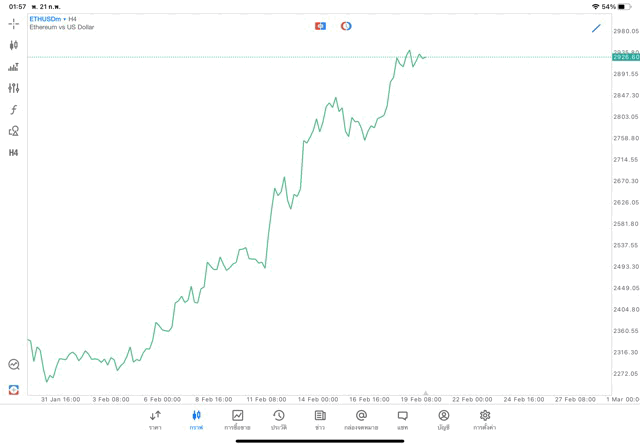The width and height of the screenshot is (640, 447).
Task: Switch chart type with candlestick icon
Action: 13,45
